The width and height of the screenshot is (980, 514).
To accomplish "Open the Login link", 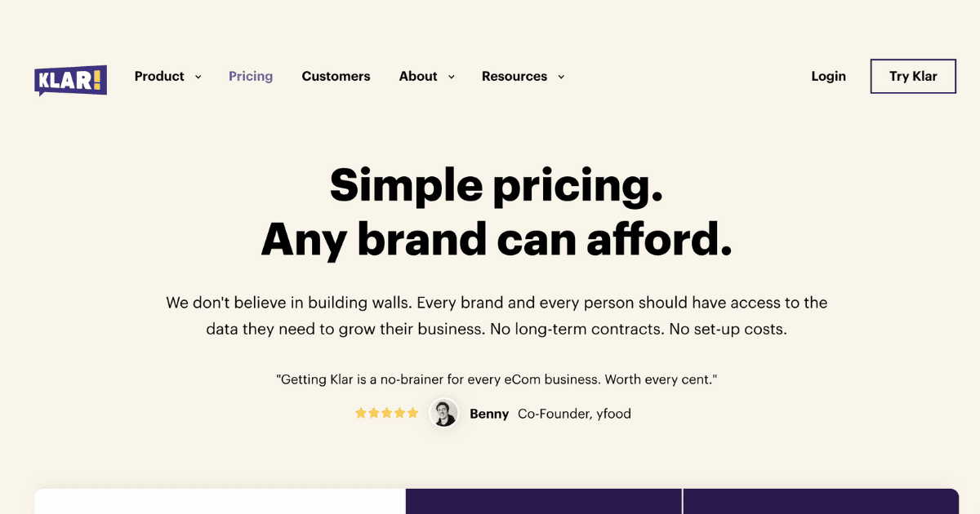I will click(828, 76).
